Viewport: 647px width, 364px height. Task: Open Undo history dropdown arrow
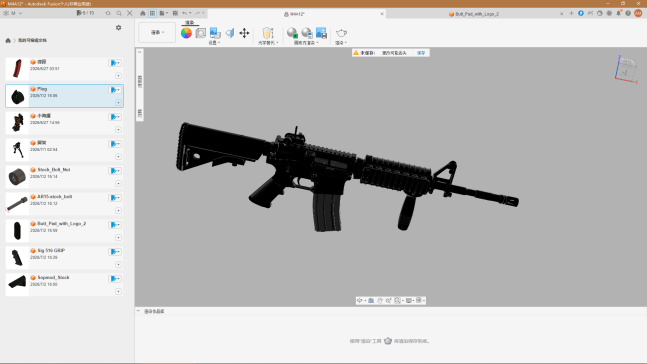point(190,13)
